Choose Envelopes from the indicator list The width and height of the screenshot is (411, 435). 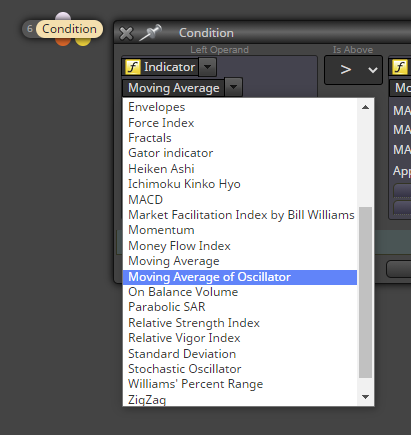pos(240,107)
